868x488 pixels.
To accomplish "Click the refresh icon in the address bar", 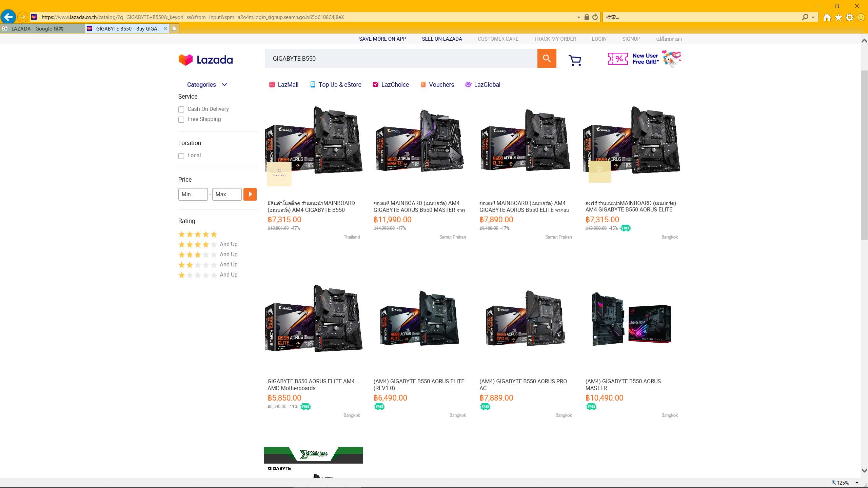I will [595, 17].
